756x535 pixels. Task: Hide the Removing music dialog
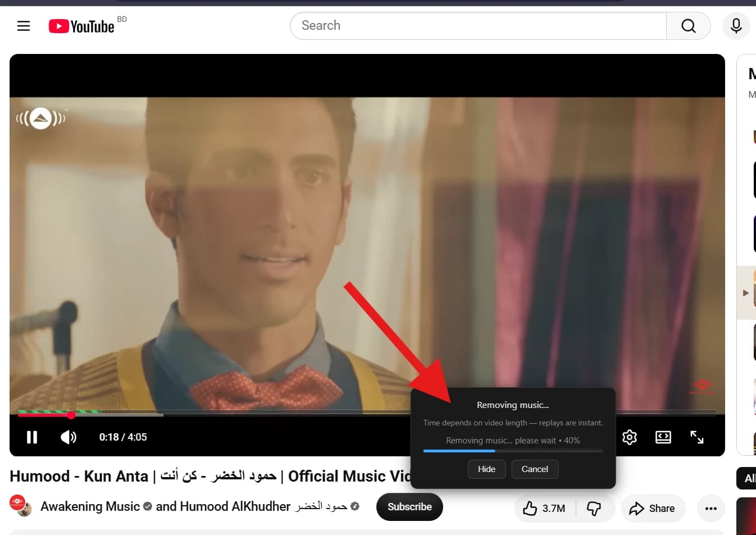point(486,469)
